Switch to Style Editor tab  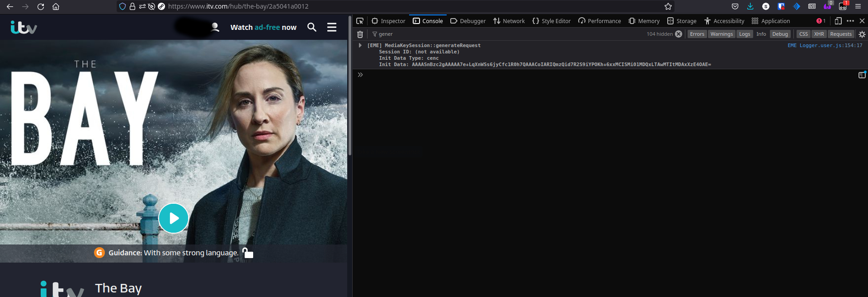coord(552,21)
